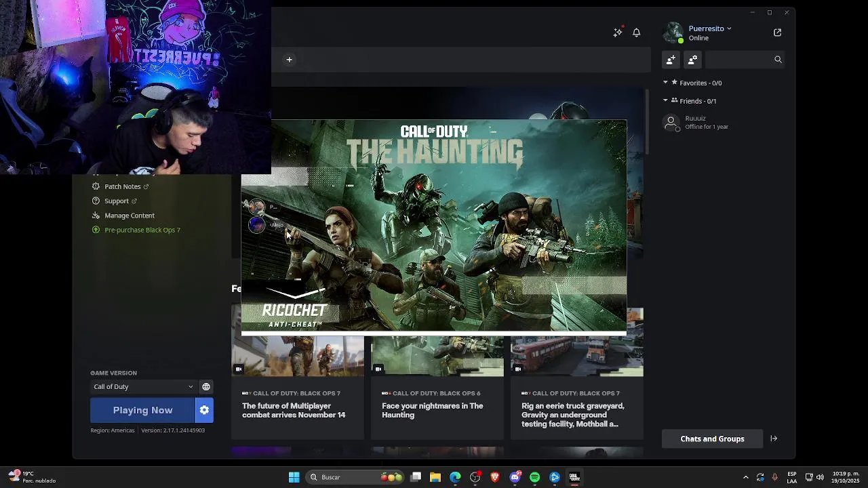Open Chats and Groups
Screen dimensions: 868x488
tap(712, 439)
